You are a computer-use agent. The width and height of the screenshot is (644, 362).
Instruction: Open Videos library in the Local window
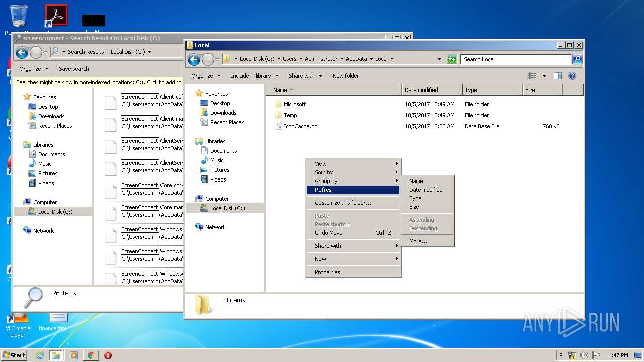coord(218,179)
